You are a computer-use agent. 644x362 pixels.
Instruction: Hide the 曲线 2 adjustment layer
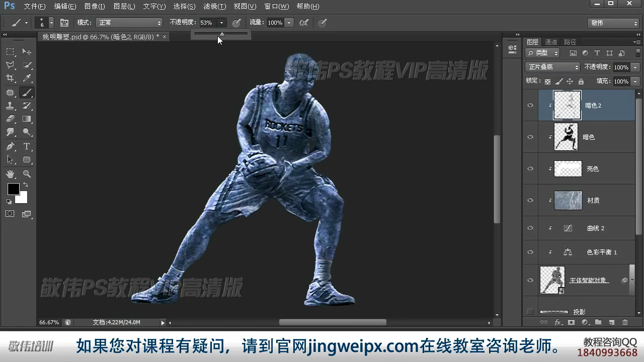pyautogui.click(x=530, y=228)
